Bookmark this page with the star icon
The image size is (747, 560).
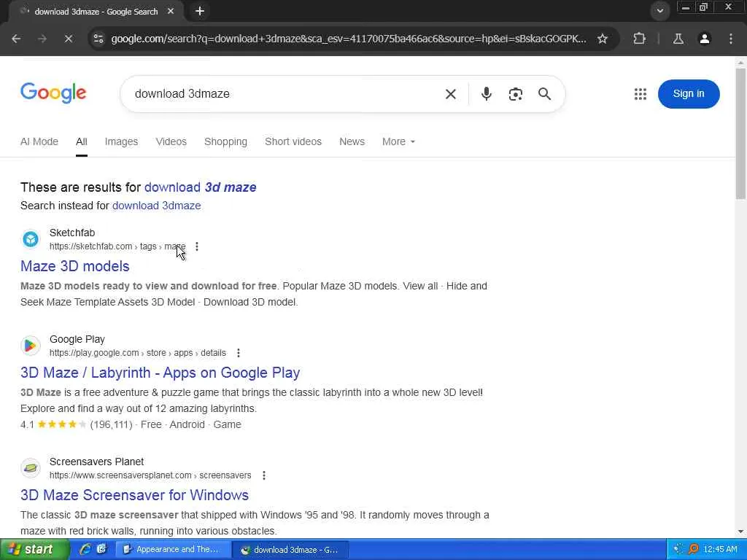click(x=602, y=39)
